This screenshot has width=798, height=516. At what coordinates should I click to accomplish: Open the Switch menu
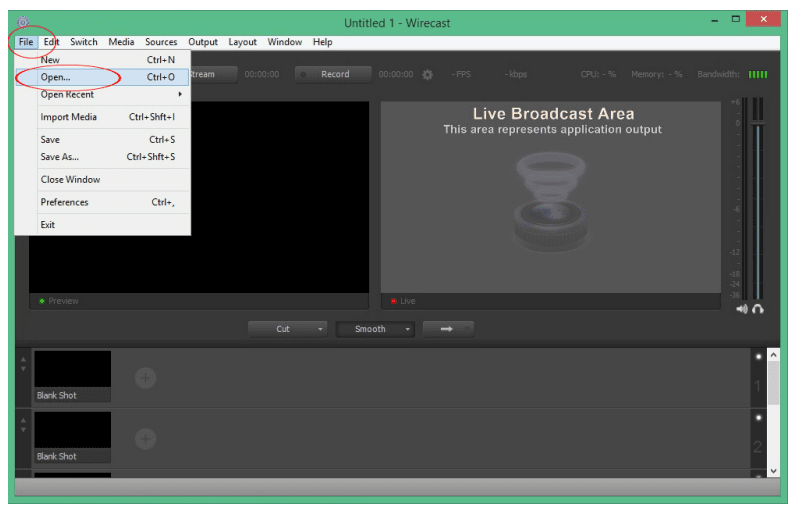[x=83, y=42]
